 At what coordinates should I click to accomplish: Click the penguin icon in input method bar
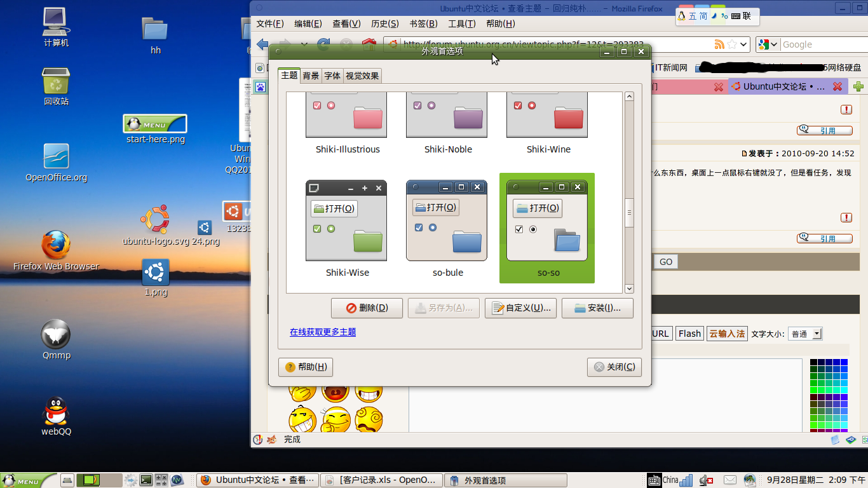[681, 16]
